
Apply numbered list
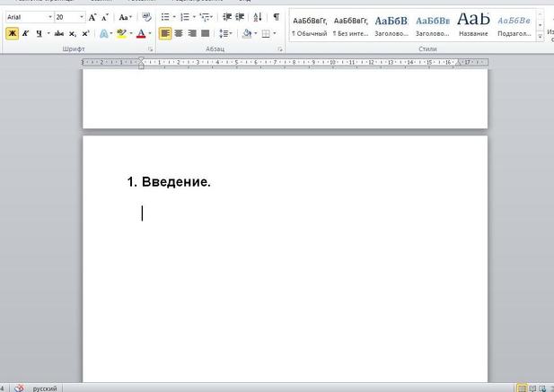point(185,17)
